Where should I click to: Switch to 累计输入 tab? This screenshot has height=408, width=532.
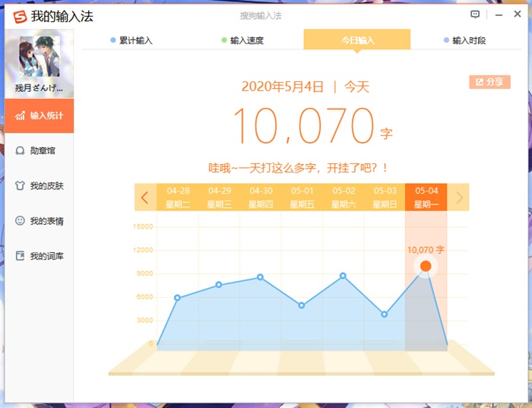coord(131,40)
